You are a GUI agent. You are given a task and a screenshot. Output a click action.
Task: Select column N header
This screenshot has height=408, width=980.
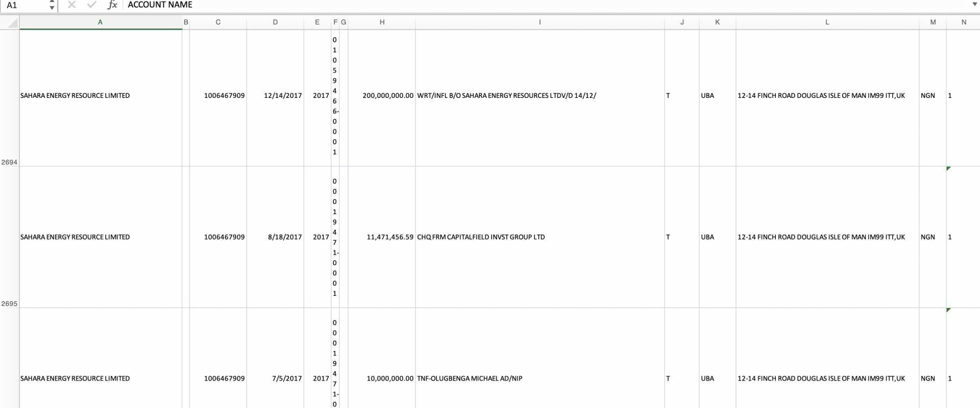point(964,22)
